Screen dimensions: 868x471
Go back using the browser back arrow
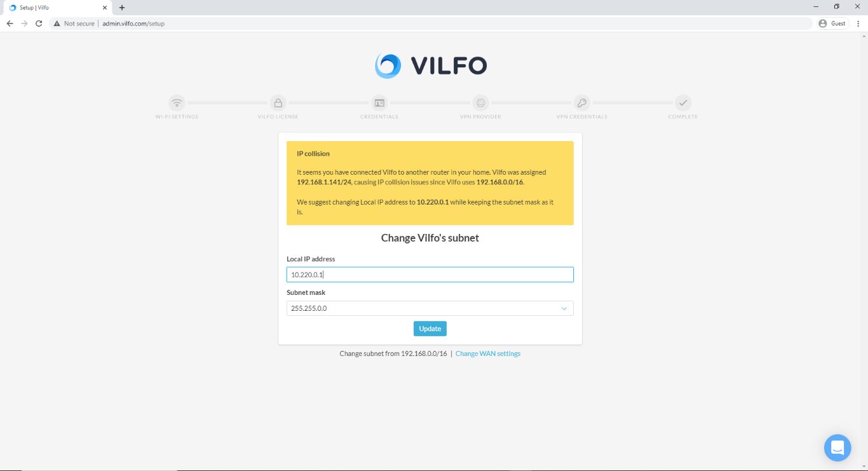tap(10, 24)
